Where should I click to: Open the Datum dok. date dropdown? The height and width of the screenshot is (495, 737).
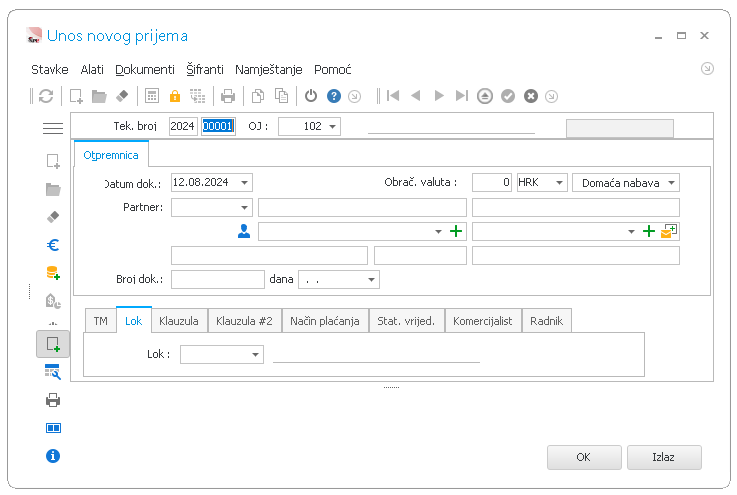[244, 182]
